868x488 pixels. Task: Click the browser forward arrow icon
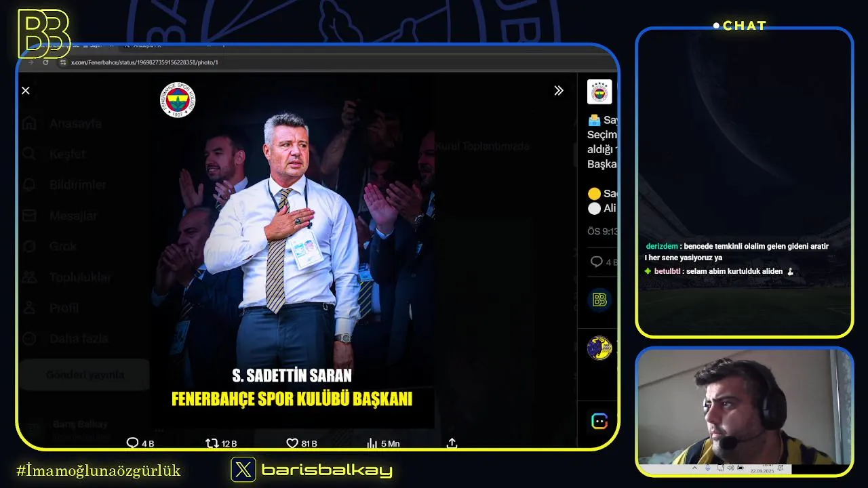[31, 62]
